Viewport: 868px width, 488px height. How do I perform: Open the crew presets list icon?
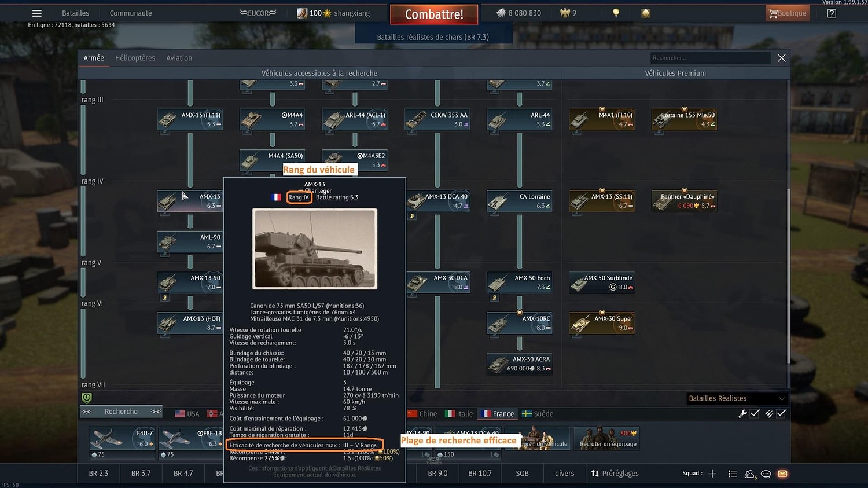(733, 474)
